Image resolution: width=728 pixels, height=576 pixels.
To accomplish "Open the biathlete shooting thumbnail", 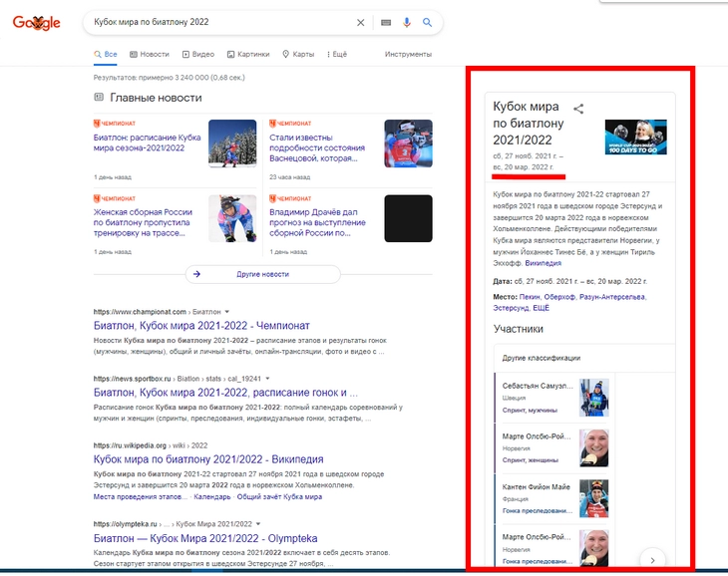I will click(x=408, y=144).
